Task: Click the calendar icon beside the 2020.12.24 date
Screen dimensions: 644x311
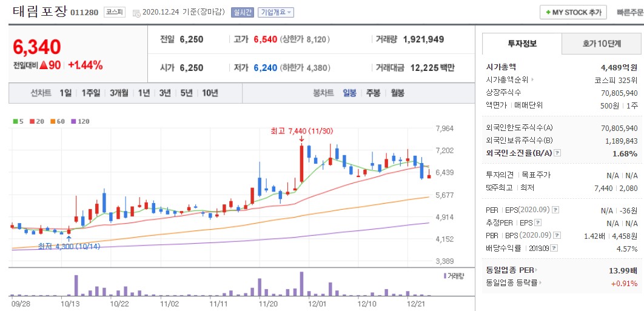Action: tap(137, 13)
